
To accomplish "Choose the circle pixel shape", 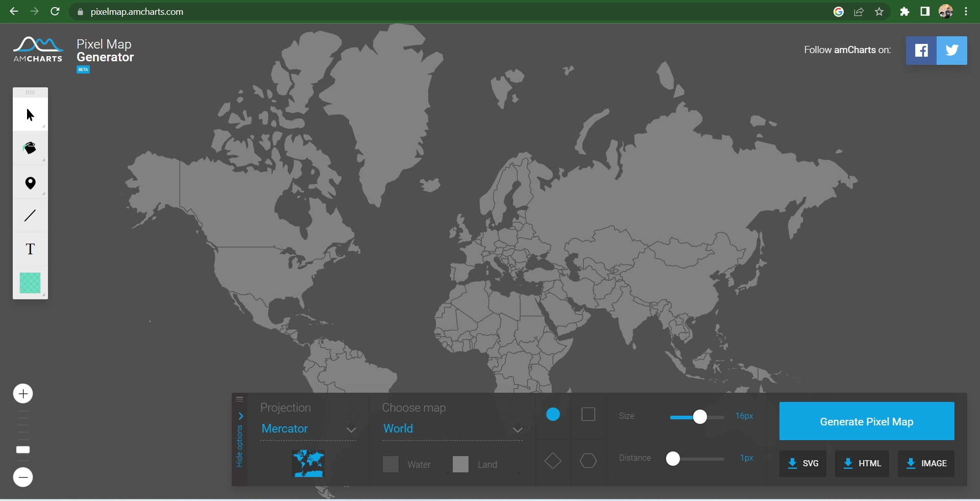I will (x=553, y=415).
